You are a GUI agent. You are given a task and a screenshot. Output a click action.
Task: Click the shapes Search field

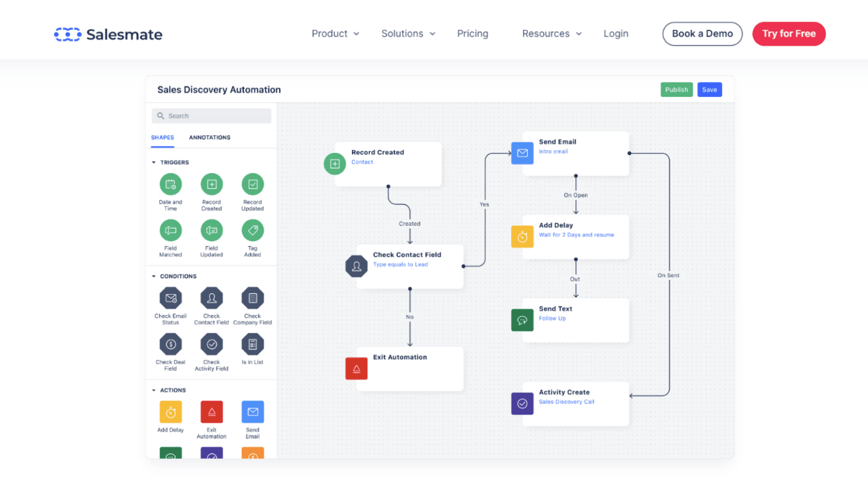(212, 116)
